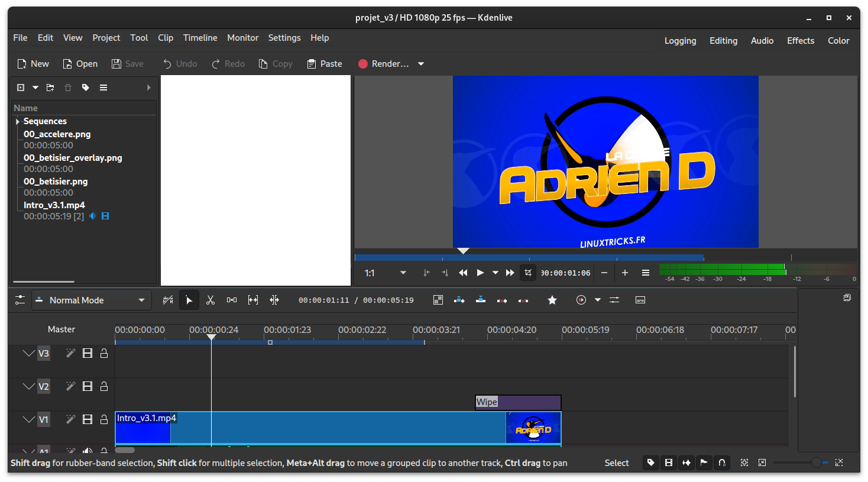The width and height of the screenshot is (868, 482).
Task: Insert clip zone in timeline
Action: 459,300
